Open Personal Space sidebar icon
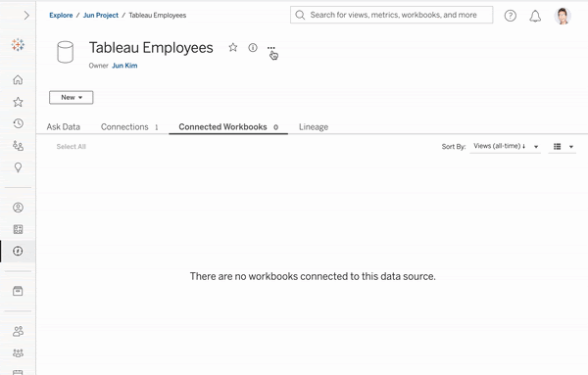Screen dimensions: 588x375 (x=18, y=208)
